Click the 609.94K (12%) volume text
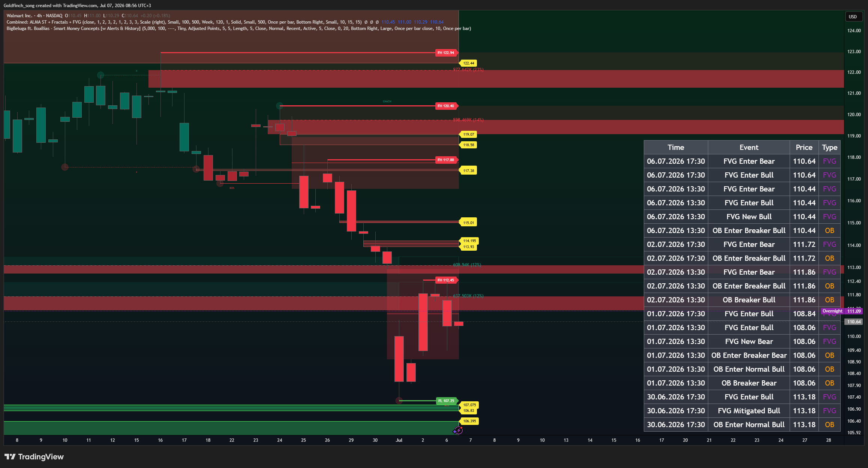The width and height of the screenshot is (868, 468). pos(467,265)
